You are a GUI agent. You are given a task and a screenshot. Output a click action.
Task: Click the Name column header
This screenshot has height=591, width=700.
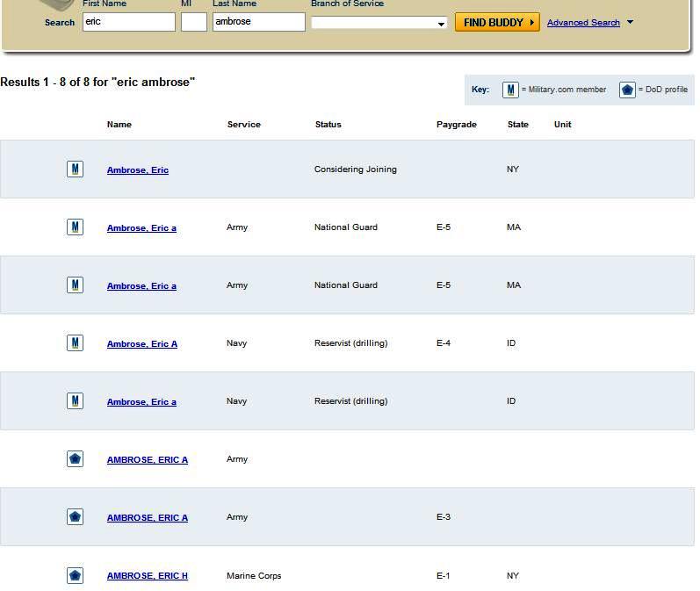point(119,125)
